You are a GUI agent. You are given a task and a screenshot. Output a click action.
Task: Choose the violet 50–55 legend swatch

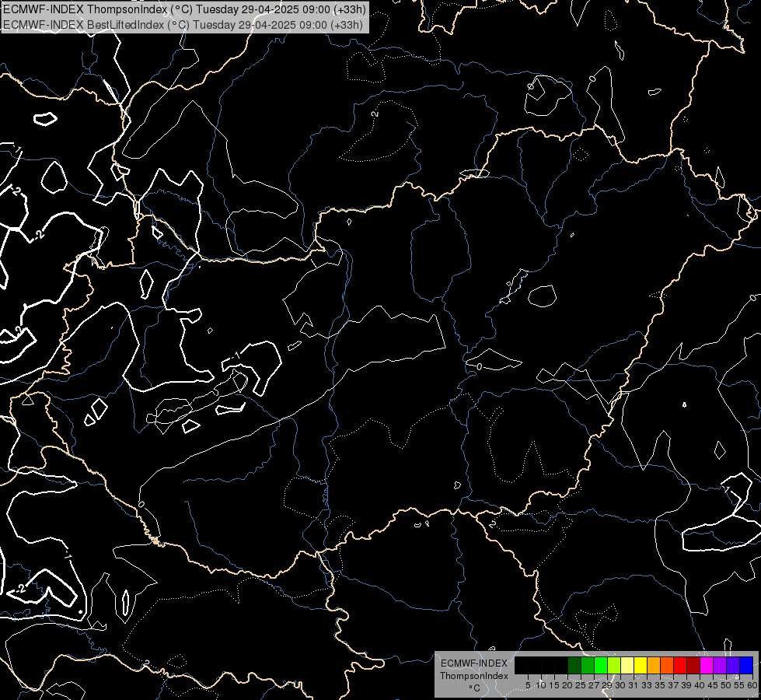[733, 665]
